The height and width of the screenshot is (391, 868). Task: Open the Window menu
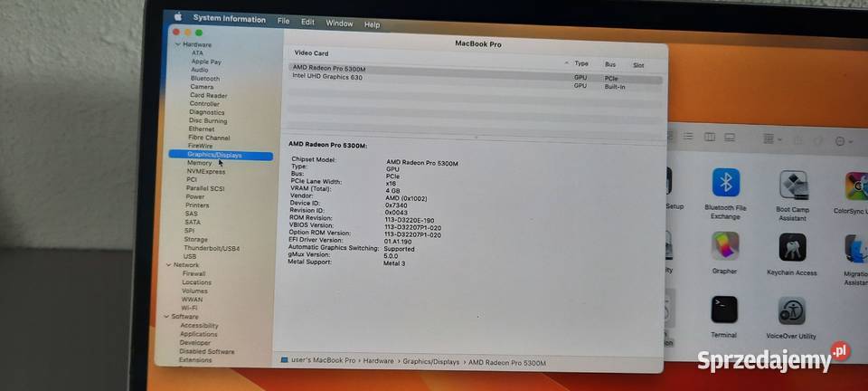click(x=339, y=24)
